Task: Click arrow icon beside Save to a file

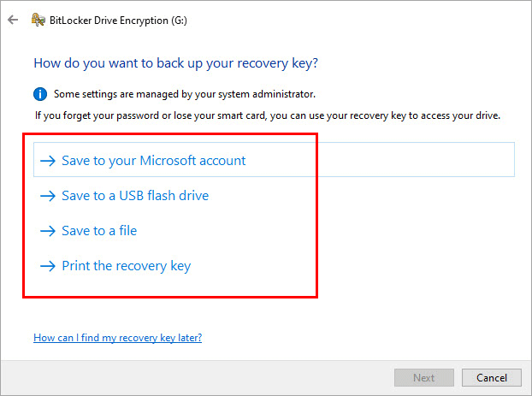Action: click(48, 231)
